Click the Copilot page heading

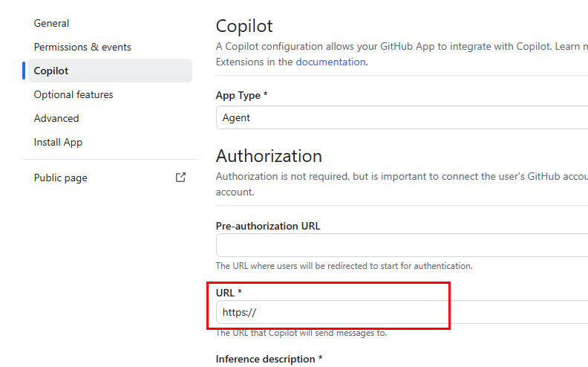pyautogui.click(x=244, y=26)
